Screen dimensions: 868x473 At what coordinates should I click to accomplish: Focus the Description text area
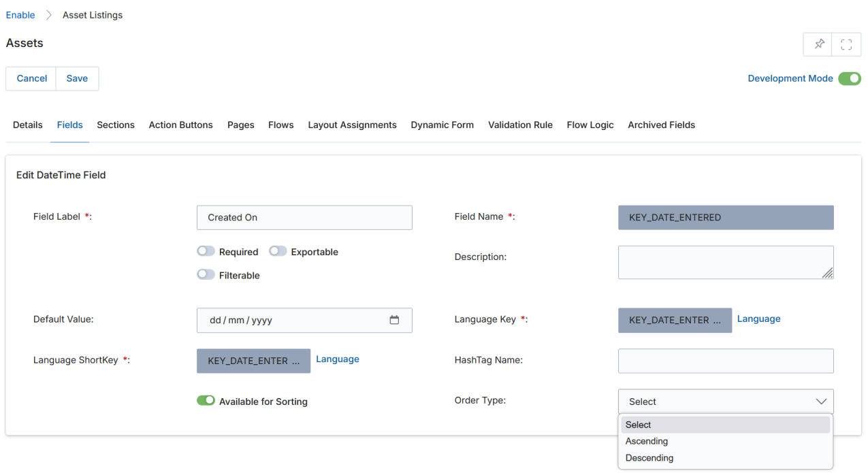pos(726,262)
